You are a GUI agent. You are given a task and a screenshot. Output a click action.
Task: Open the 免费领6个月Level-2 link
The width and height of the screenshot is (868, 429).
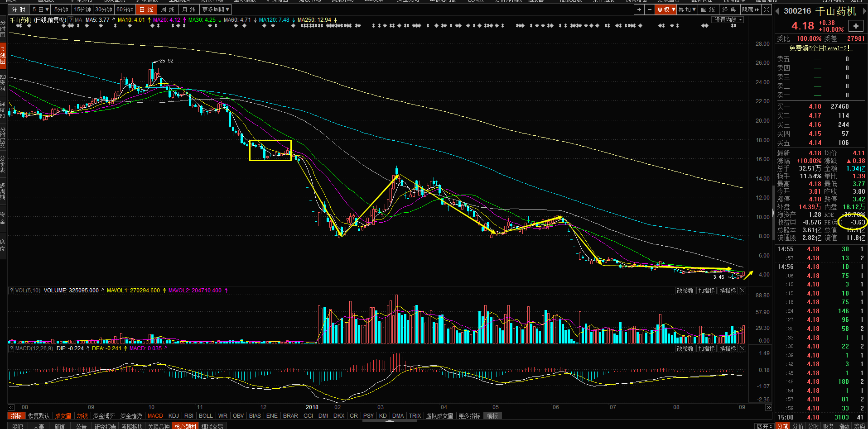coord(820,48)
